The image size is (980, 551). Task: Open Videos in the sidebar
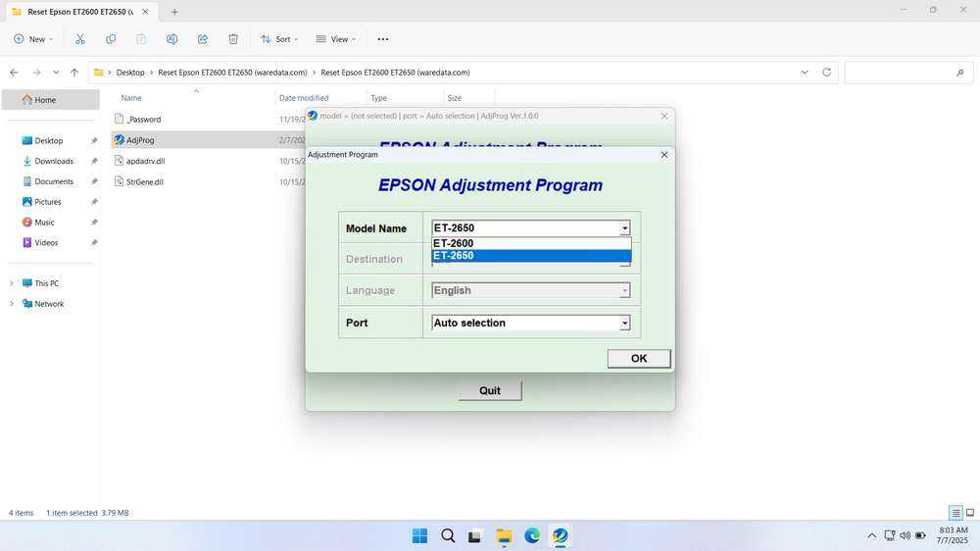[46, 243]
